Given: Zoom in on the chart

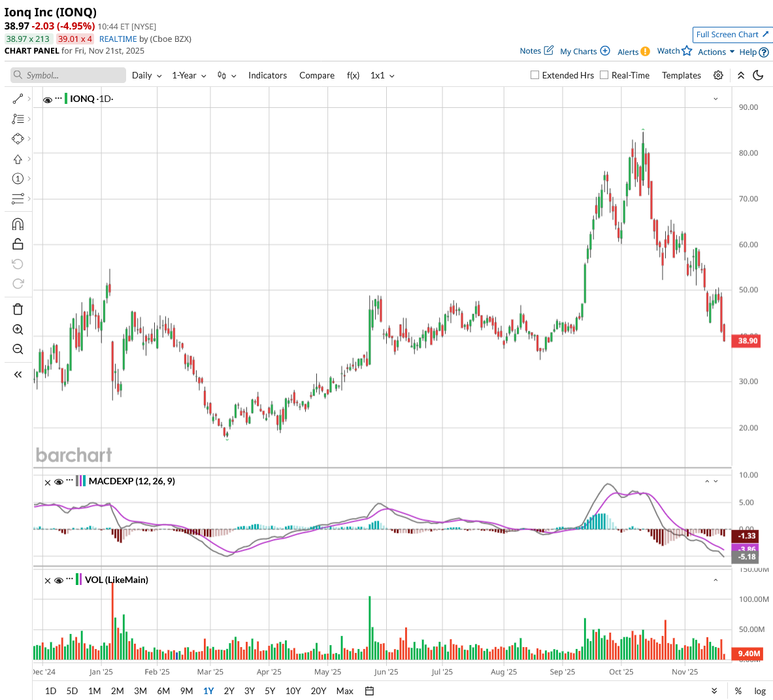Looking at the screenshot, I should (x=18, y=329).
